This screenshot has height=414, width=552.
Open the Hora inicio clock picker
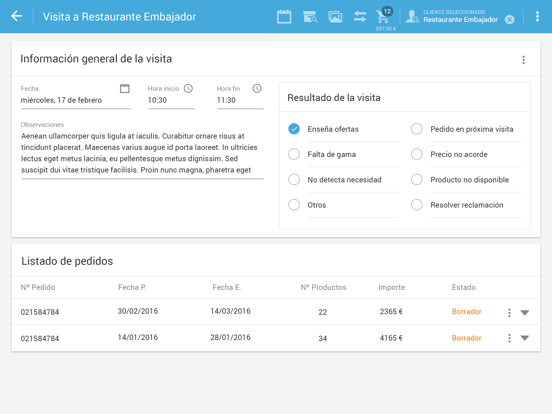coord(188,88)
